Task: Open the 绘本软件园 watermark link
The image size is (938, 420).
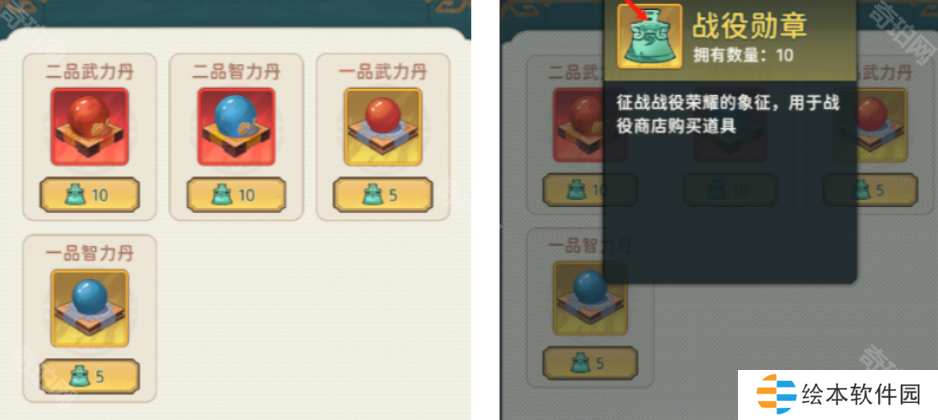Action: (838, 394)
